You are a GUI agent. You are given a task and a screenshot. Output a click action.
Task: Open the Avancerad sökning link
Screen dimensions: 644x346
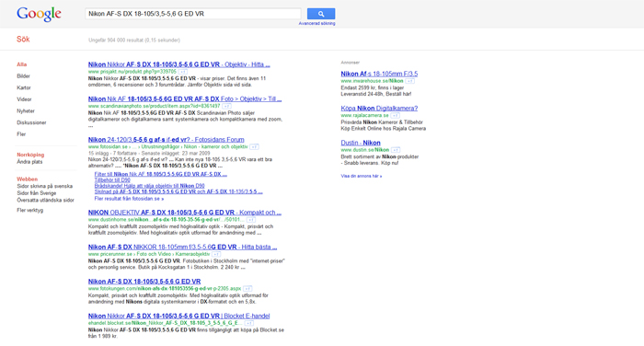pos(316,23)
